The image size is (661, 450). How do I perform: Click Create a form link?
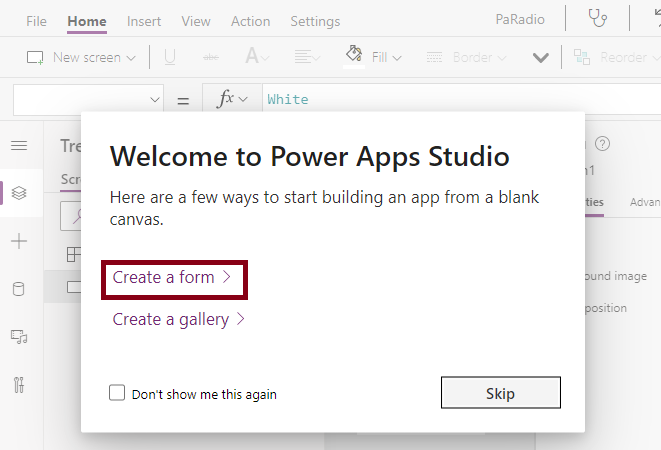pos(172,278)
